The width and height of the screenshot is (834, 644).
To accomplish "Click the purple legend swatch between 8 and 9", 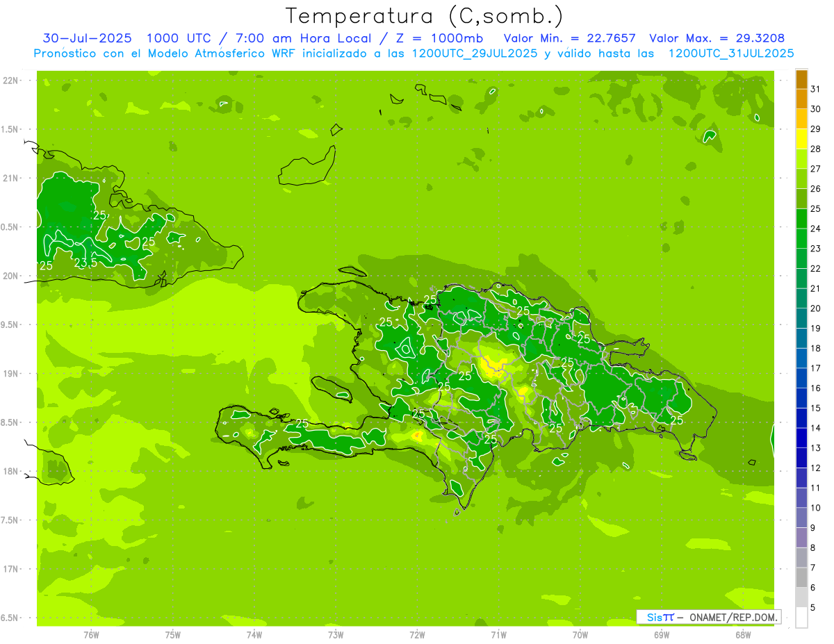I will (801, 538).
